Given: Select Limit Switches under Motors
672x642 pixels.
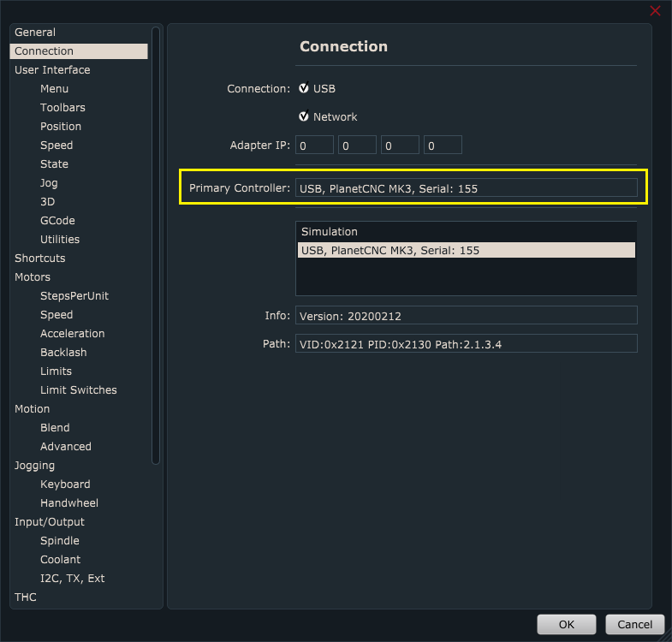Looking at the screenshot, I should [x=79, y=390].
